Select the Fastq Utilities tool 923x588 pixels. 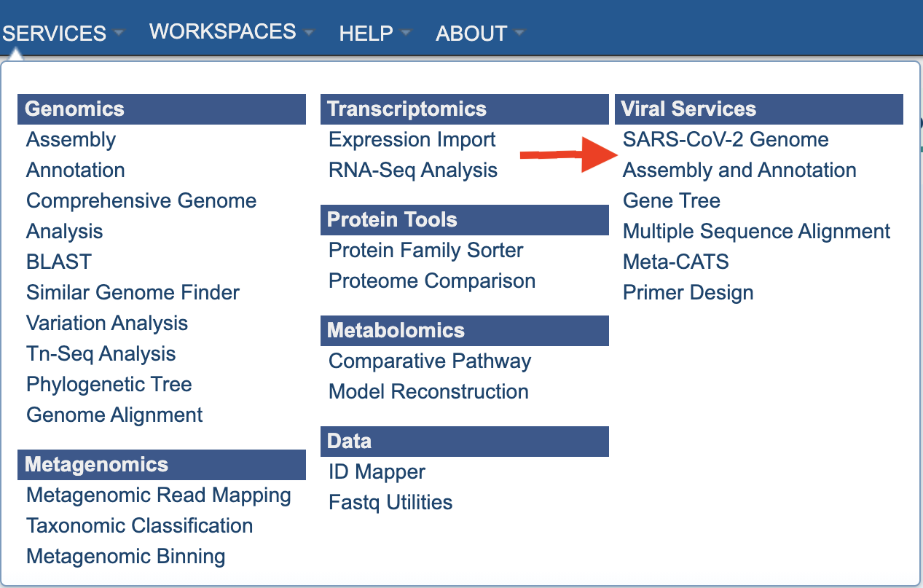[x=390, y=502]
